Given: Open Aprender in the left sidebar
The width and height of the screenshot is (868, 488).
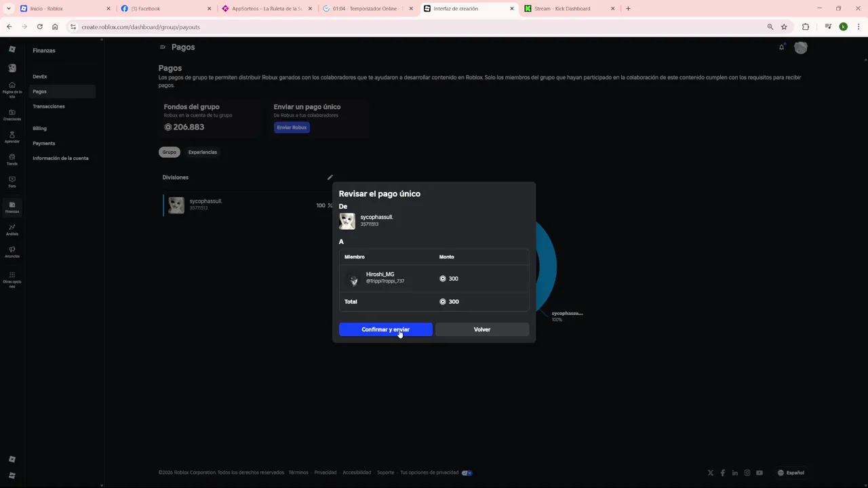Looking at the screenshot, I should (12, 138).
